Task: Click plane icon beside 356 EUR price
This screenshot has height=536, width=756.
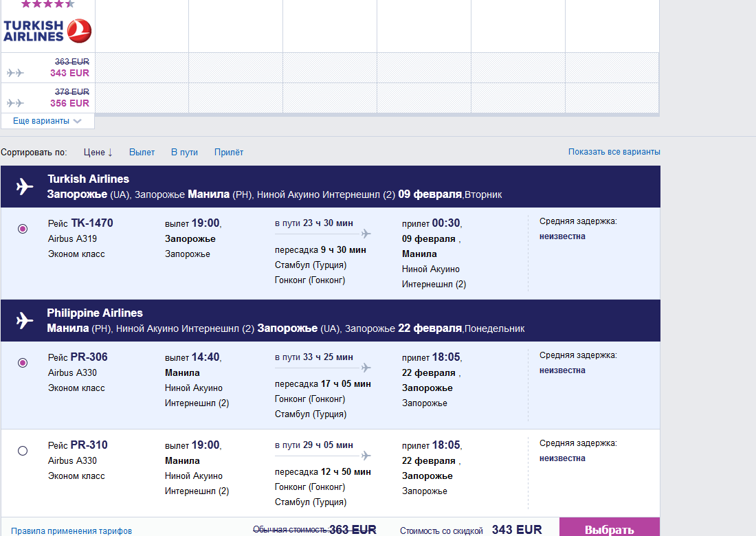Action: pos(15,103)
